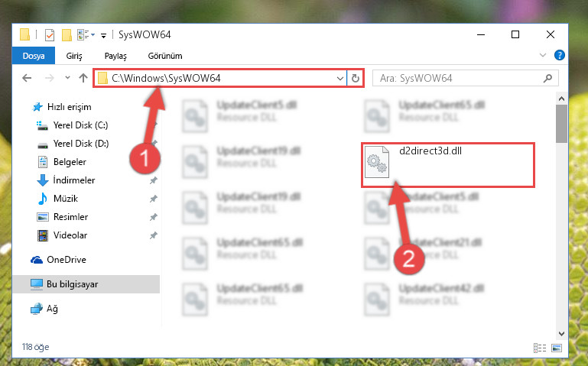Open the Dosya menu tab
Image resolution: width=588 pixels, height=366 pixels.
click(34, 56)
